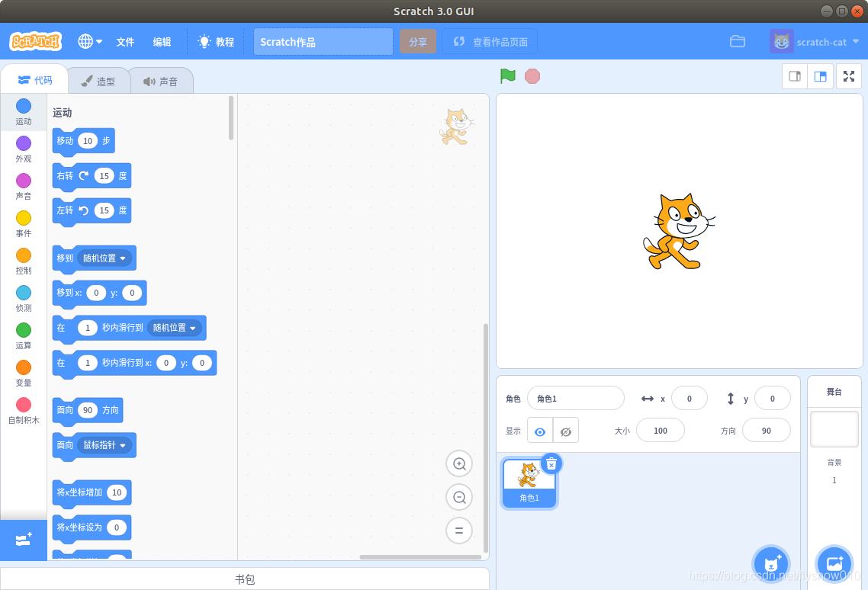Image resolution: width=868 pixels, height=590 pixels.
Task: Open the 书包 backpack panel
Action: [x=245, y=579]
